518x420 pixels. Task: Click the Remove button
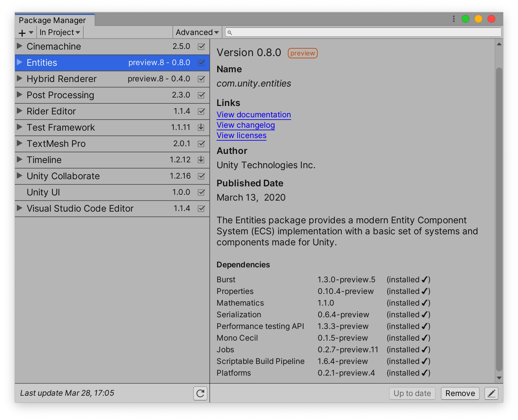[460, 393]
